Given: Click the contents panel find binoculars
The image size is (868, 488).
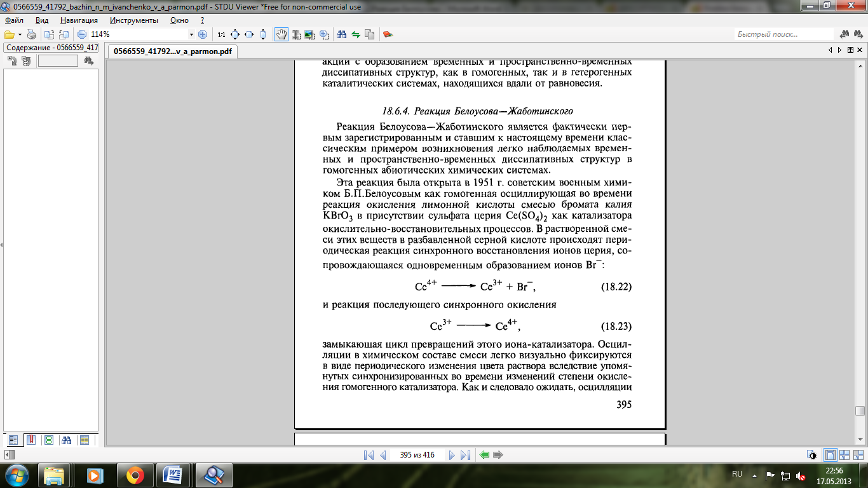Looking at the screenshot, I should point(88,61).
